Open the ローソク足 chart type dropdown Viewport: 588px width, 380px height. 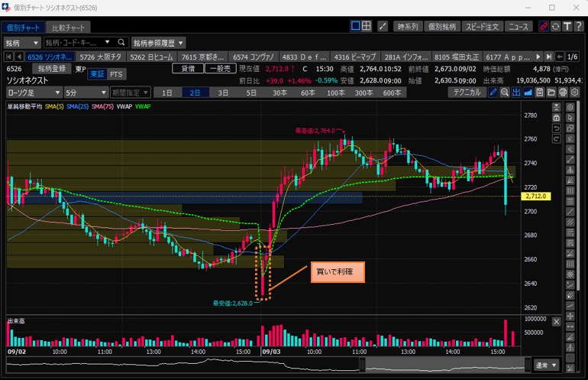pos(33,93)
